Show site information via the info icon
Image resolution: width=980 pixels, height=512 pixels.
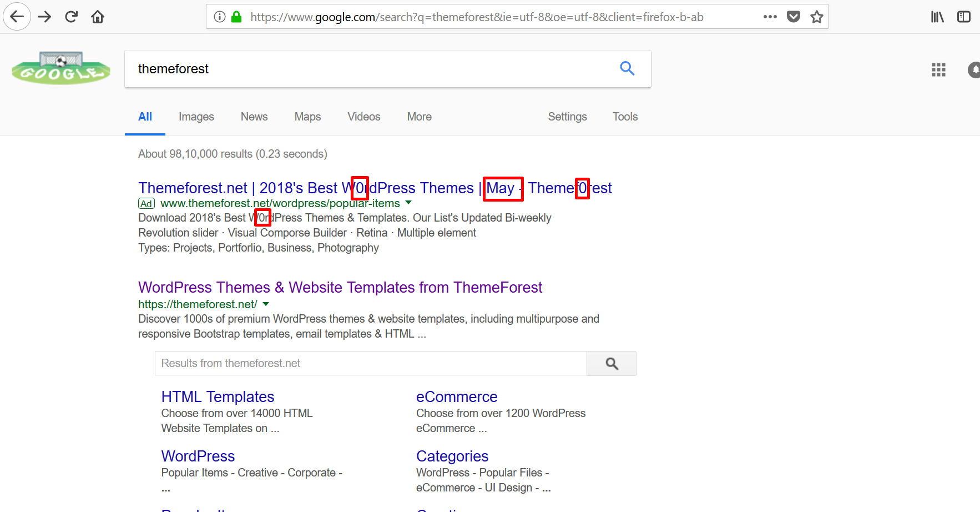[x=220, y=17]
